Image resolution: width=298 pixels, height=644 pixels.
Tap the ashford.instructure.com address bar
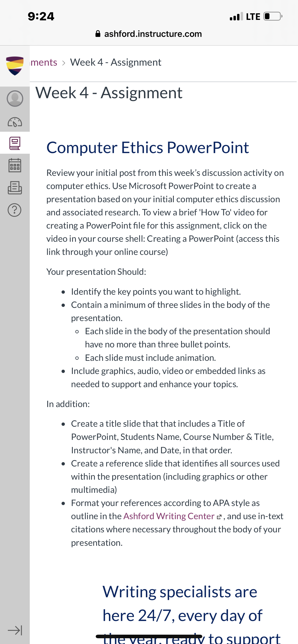[x=149, y=34]
